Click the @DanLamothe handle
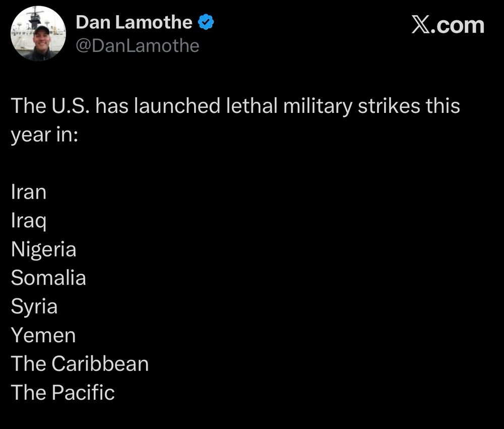The image size is (504, 429). [x=138, y=46]
